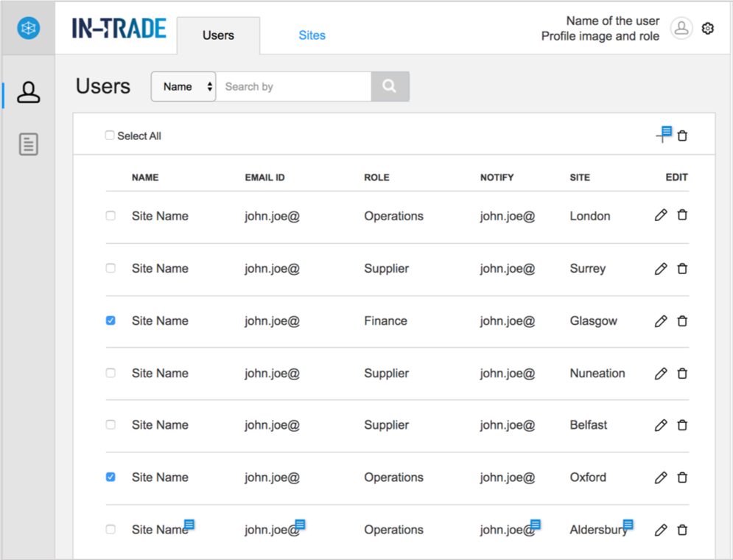Delete the Oxford user row

tap(682, 477)
